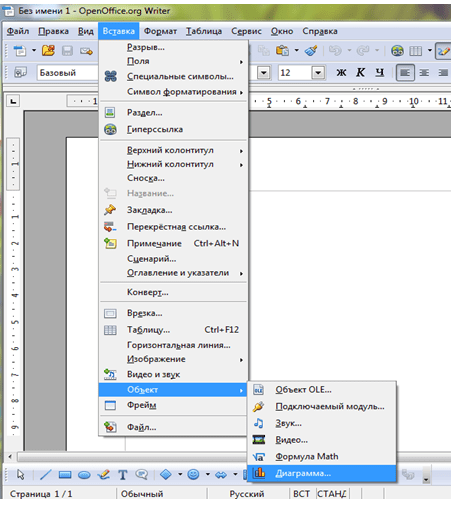Open the Styles and Formatting icon
The image size is (455, 507).
[x=20, y=72]
